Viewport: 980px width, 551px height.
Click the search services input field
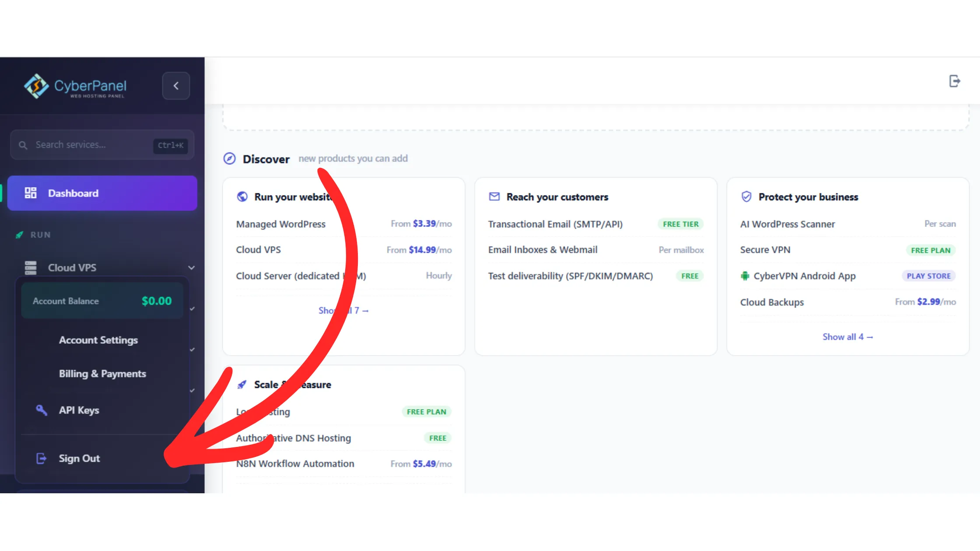[x=102, y=145]
